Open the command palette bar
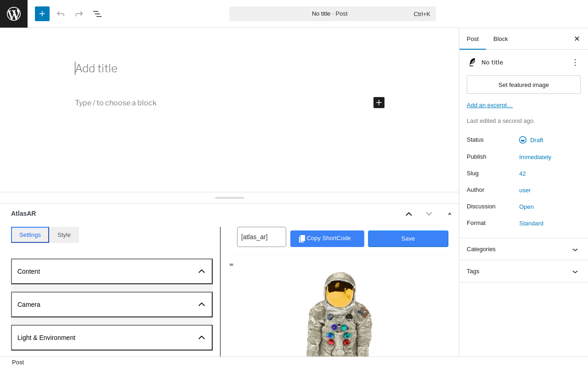Screen dimensions: 588x368 333,14
